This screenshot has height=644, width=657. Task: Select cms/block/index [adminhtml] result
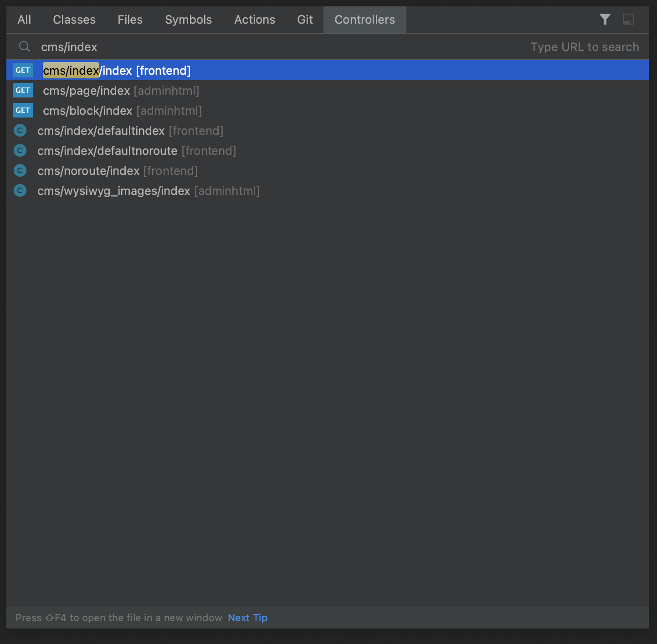(x=328, y=110)
